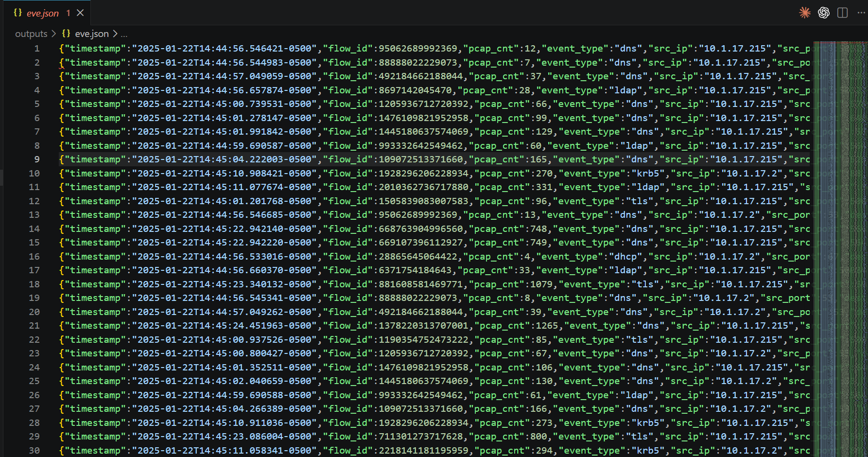This screenshot has width=868, height=457.
Task: Click pcap_cnt value 1079 on line 18
Action: 542,284
